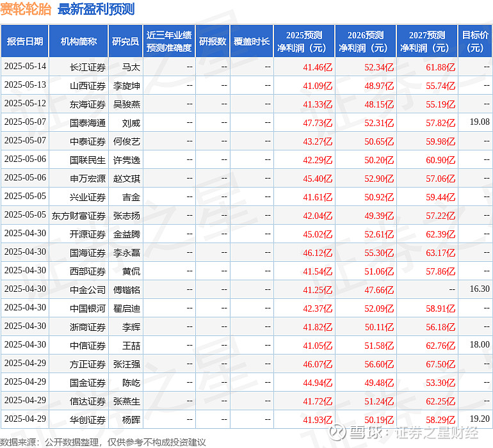Select the 最新盈利预测 heading
The image size is (493, 448).
point(96,9)
